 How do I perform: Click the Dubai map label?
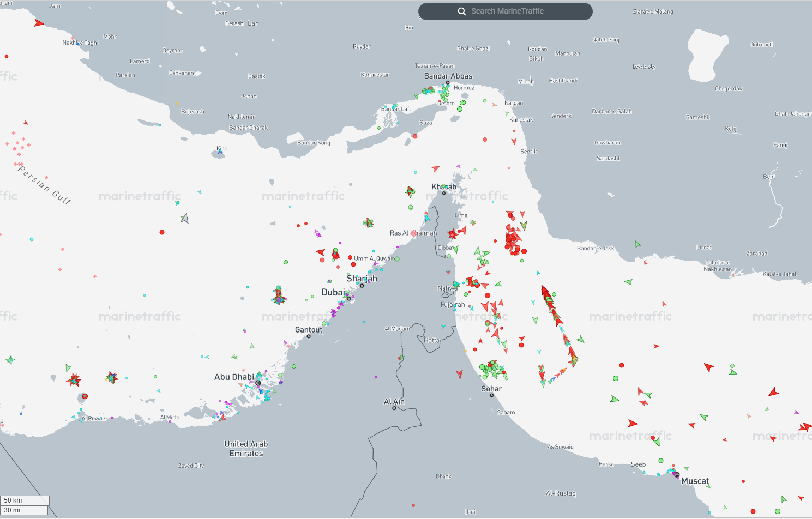333,292
